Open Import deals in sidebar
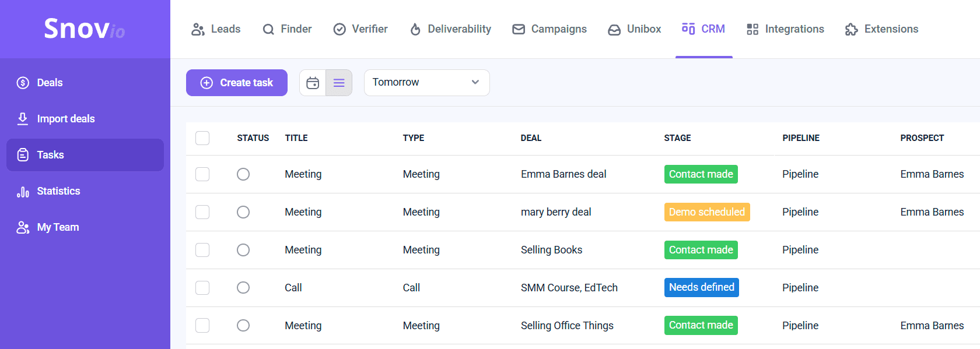The height and width of the screenshot is (349, 980). pos(65,119)
